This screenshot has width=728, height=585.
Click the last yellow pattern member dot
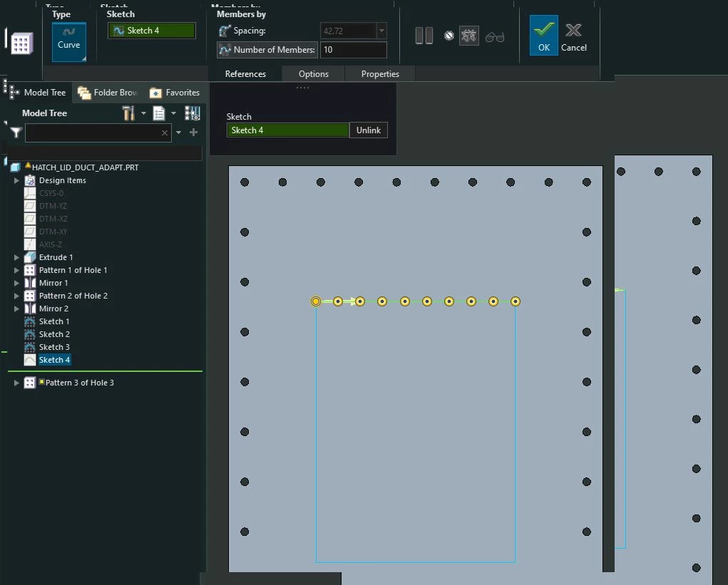point(516,301)
